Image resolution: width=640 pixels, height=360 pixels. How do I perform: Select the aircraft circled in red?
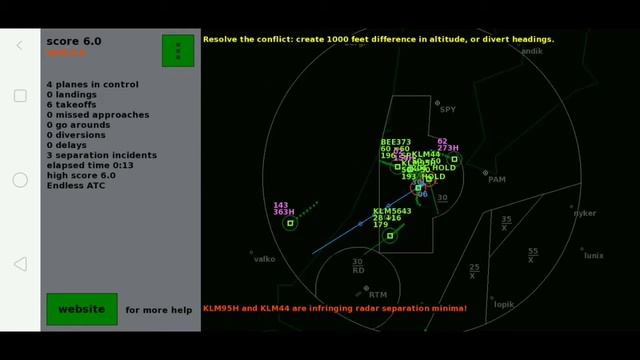click(418, 188)
